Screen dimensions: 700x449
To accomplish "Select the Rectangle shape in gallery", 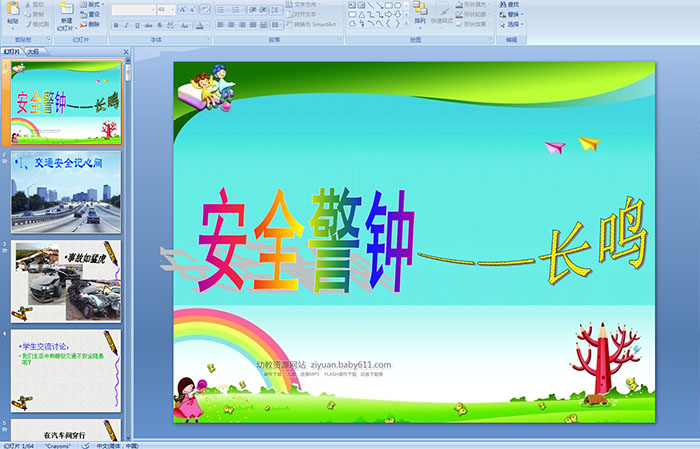I will (x=388, y=5).
